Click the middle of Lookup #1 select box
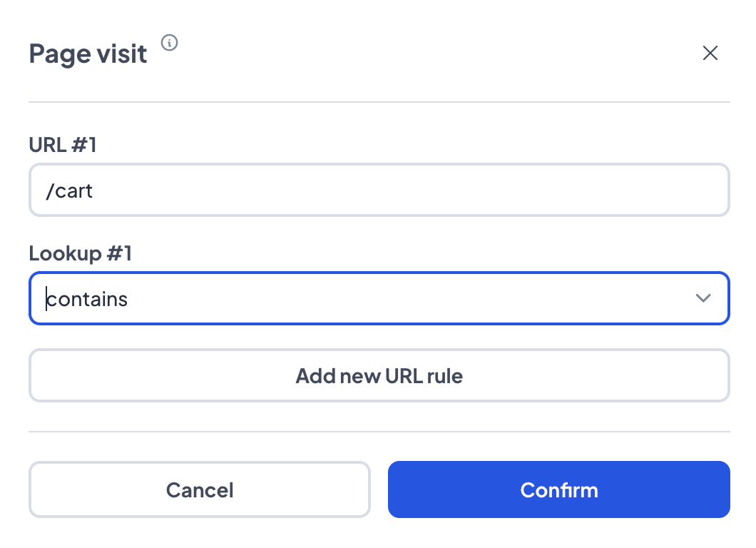 tap(379, 298)
